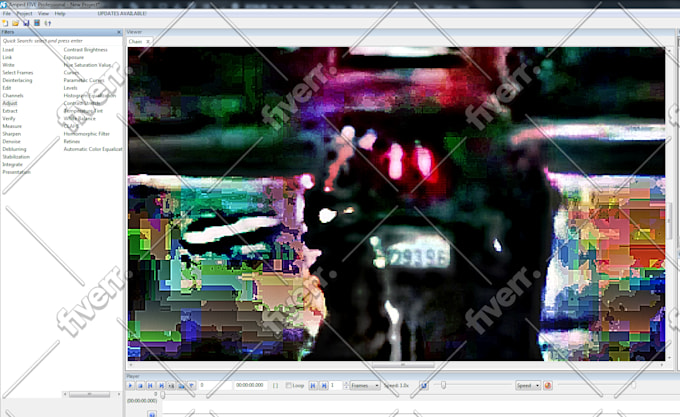This screenshot has width=680, height=417.
Task: Open the Speed dropdown
Action: [x=528, y=385]
